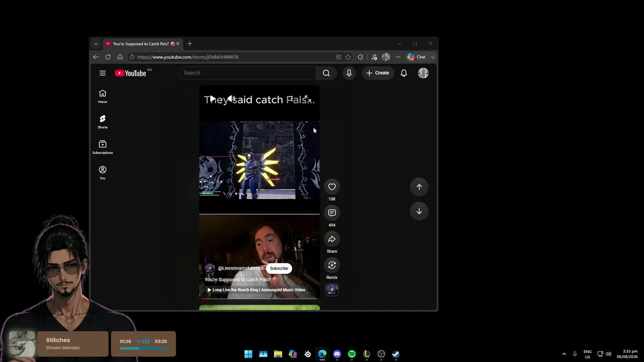Open YouTube notifications bell
The height and width of the screenshot is (362, 644).
pyautogui.click(x=404, y=73)
